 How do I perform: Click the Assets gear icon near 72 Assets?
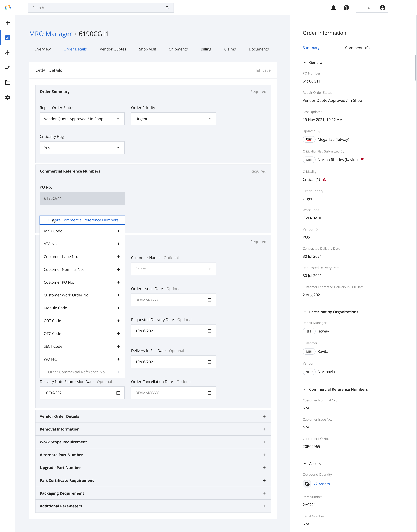[x=307, y=484]
